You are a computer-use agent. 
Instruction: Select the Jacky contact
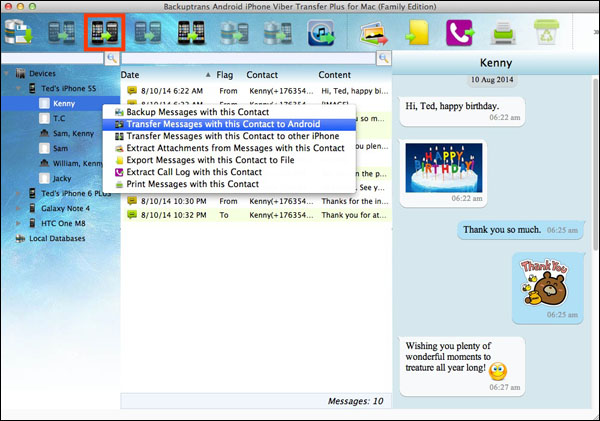click(x=62, y=178)
